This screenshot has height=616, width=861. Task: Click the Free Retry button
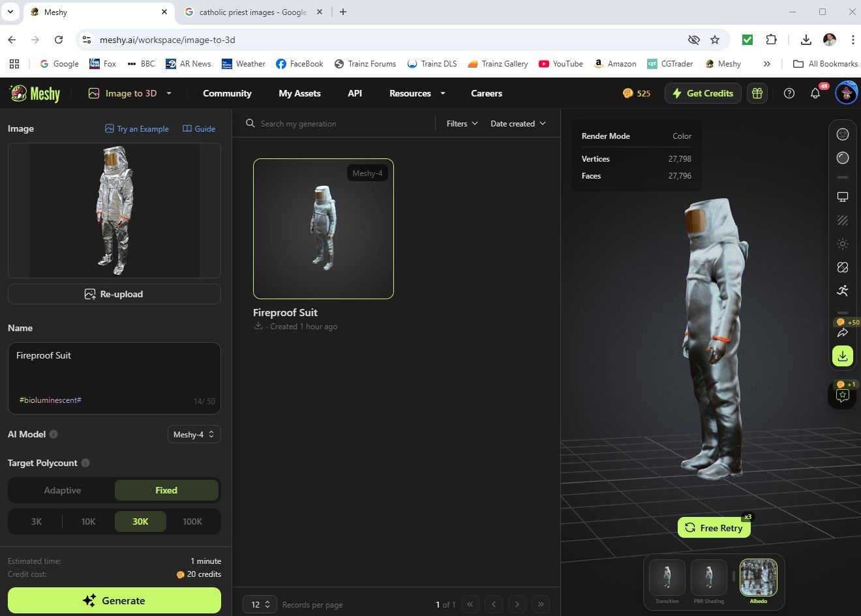(714, 528)
